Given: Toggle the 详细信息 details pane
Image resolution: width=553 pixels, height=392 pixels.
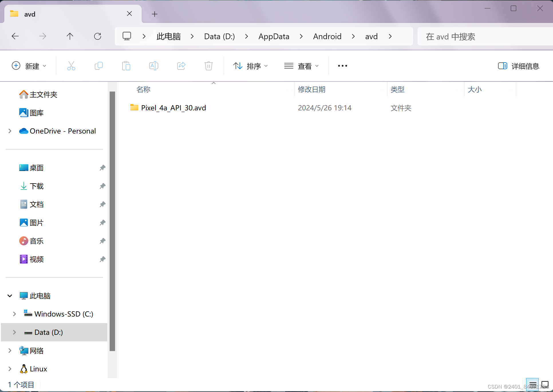Looking at the screenshot, I should point(518,66).
